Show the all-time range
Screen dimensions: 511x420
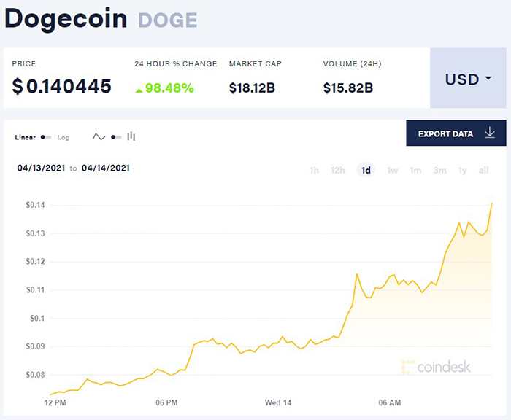click(483, 171)
